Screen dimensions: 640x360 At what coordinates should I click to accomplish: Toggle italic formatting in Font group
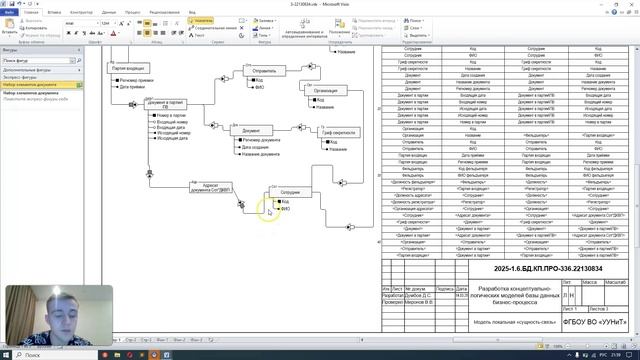[76, 33]
